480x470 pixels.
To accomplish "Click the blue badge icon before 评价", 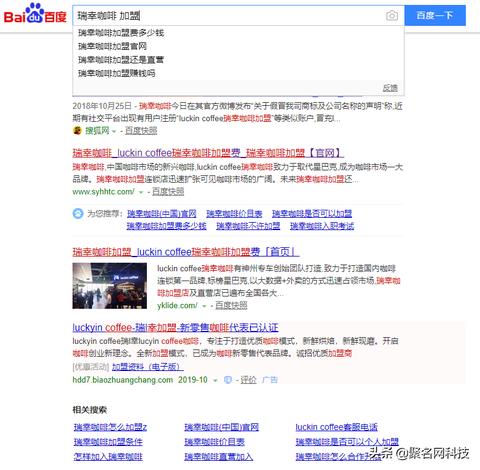I will pyautogui.click(x=228, y=380).
